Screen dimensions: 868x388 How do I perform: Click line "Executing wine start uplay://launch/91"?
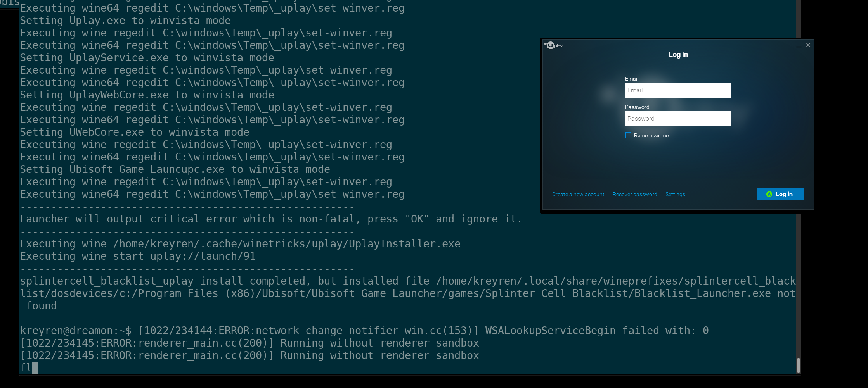pos(138,256)
